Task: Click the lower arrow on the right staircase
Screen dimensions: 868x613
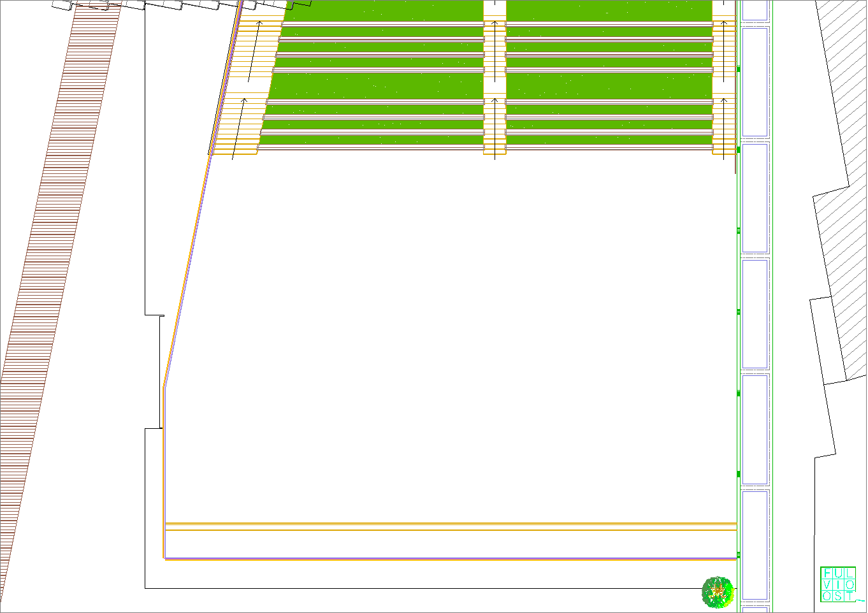Action: (724, 127)
